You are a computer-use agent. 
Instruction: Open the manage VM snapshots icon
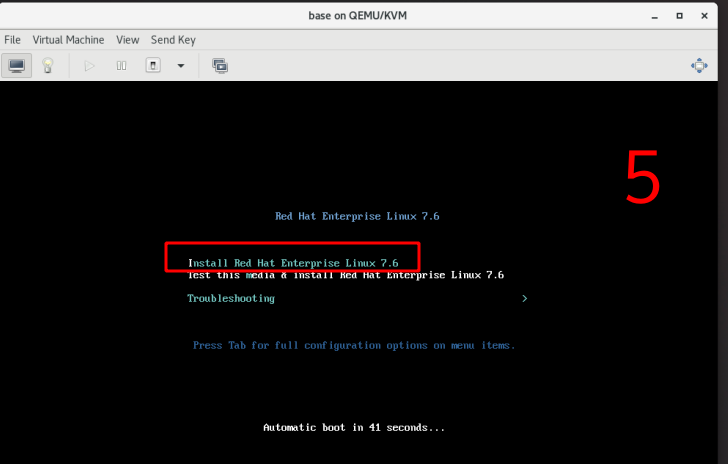coord(220,65)
